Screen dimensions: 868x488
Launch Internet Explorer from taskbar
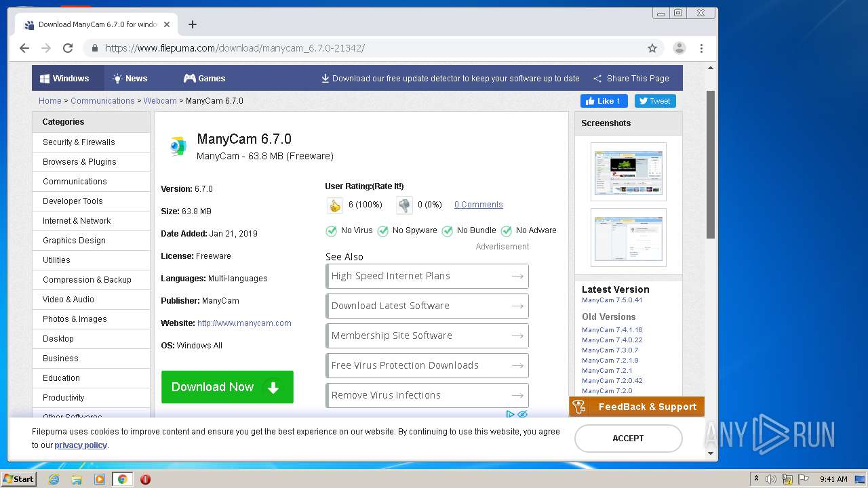[54, 479]
